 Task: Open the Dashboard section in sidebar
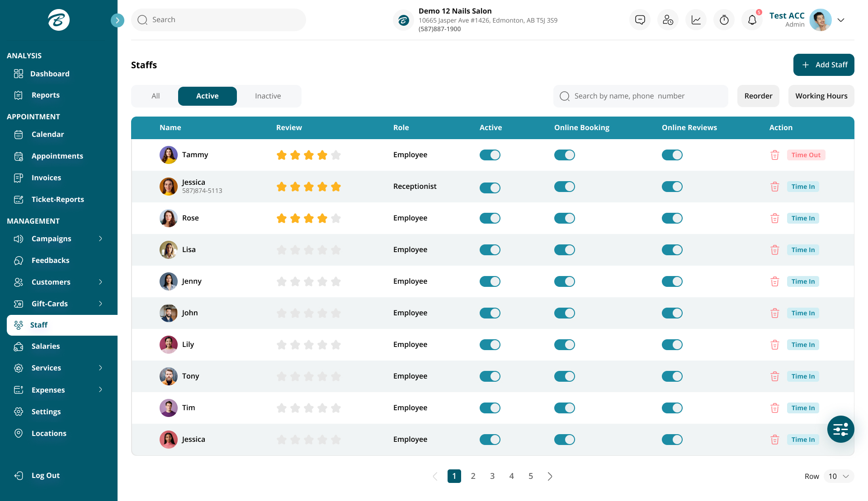coord(50,74)
